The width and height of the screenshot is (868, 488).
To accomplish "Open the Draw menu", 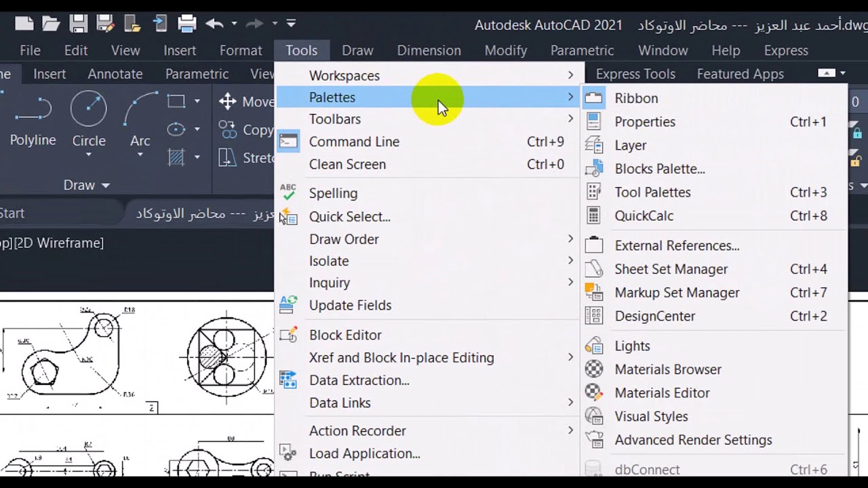I will coord(357,50).
